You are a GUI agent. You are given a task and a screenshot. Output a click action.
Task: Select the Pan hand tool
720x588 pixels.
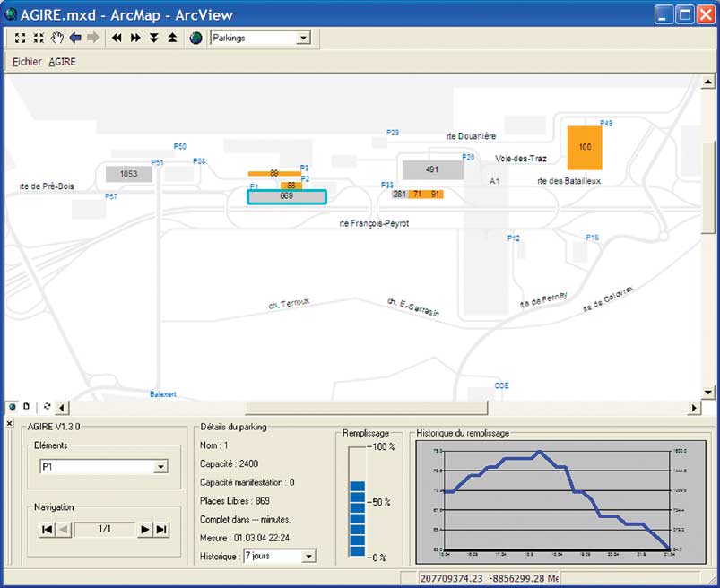57,38
